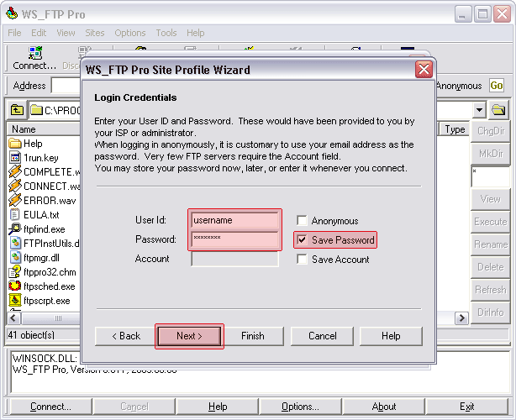Image resolution: width=516 pixels, height=420 pixels.
Task: Click the Next button in wizard
Action: [189, 336]
